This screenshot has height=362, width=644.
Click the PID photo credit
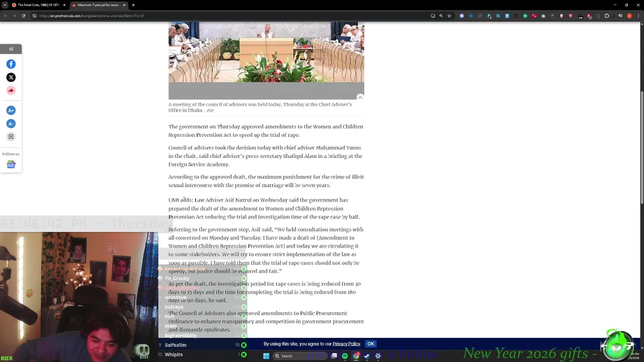(210, 111)
